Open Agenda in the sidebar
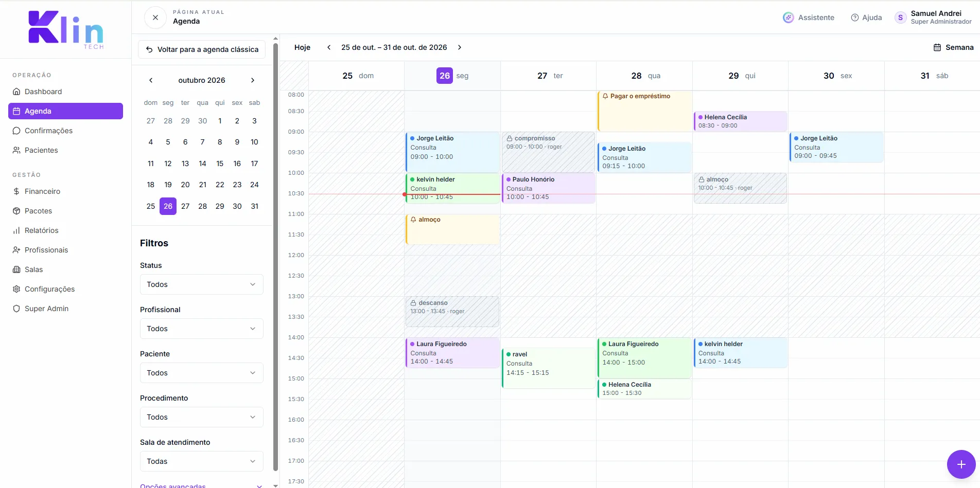 coord(65,111)
